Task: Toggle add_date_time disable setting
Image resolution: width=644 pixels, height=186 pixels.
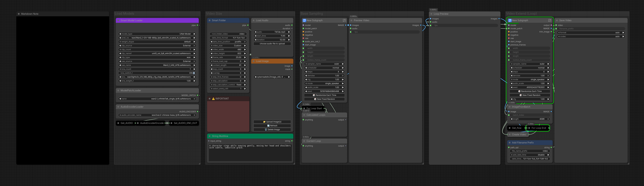Action: 530,155
